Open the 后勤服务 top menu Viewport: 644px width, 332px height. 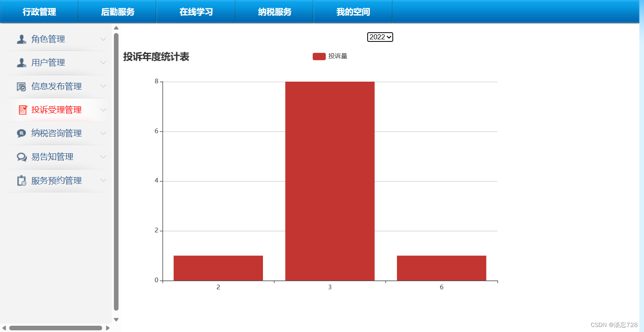coord(118,12)
